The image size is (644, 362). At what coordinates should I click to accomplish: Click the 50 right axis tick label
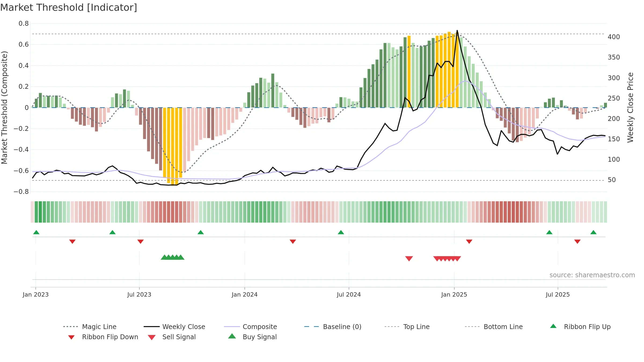(612, 180)
